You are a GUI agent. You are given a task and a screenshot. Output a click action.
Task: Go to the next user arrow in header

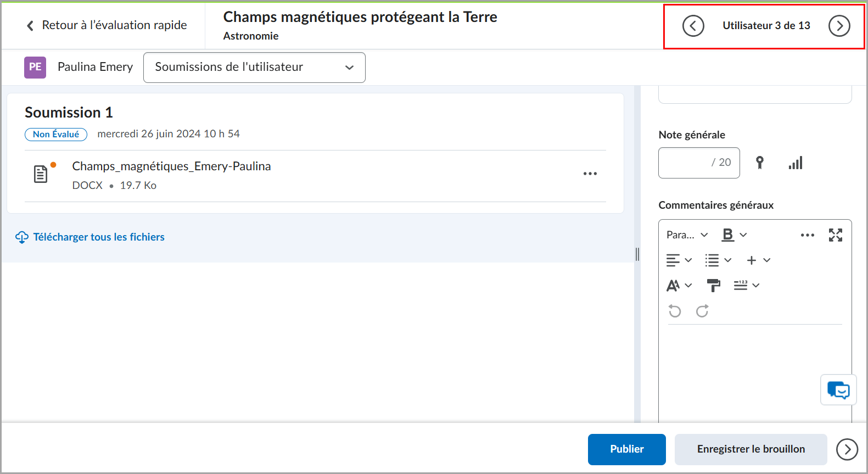839,26
